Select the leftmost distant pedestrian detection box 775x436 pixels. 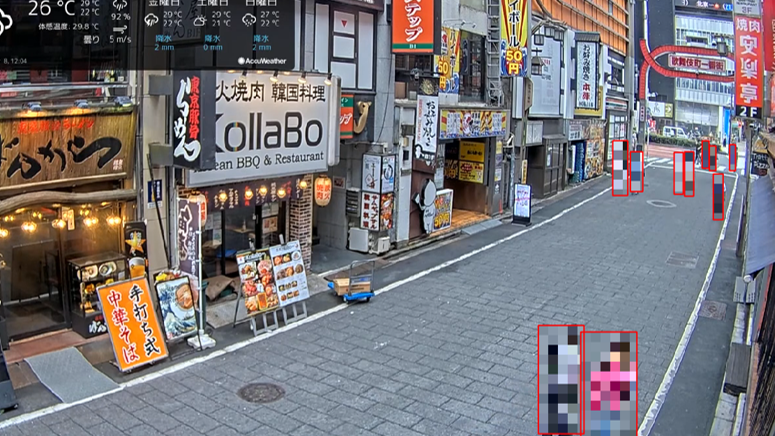point(620,167)
